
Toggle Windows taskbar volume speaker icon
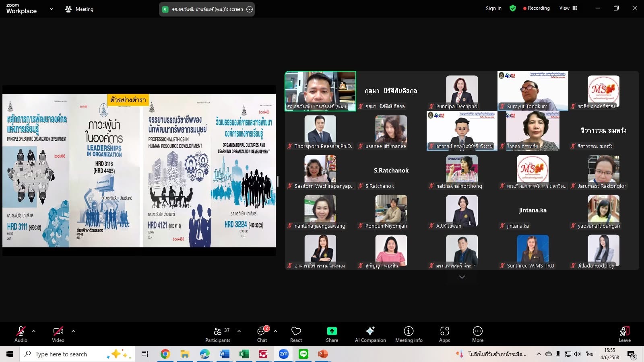pyautogui.click(x=577, y=354)
